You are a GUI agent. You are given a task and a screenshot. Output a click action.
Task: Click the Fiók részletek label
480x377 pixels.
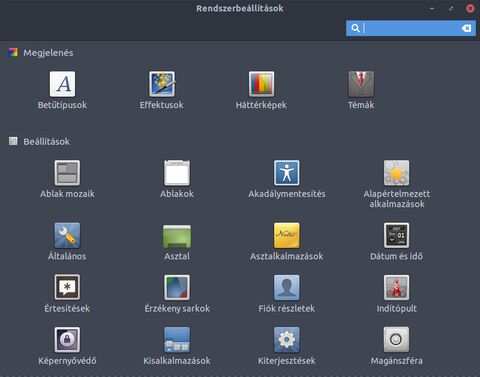tap(287, 309)
